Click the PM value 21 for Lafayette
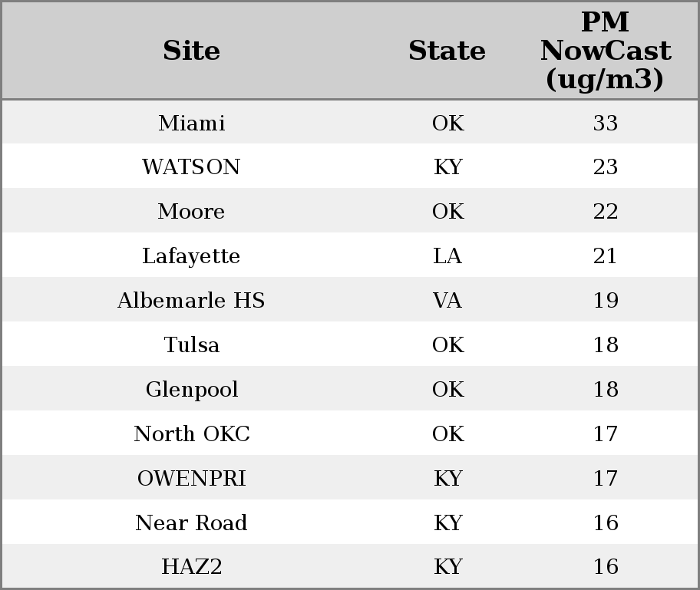Viewport: 700px width, 590px height. (x=605, y=256)
